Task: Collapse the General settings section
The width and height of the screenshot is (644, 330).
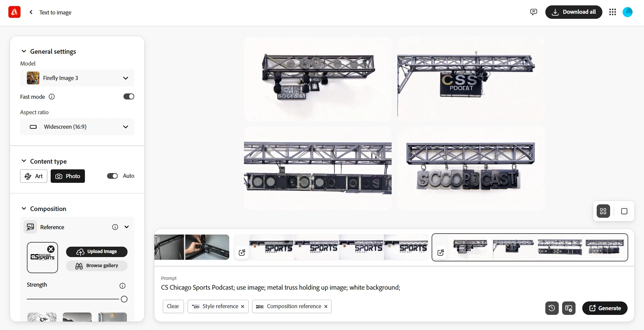Action: pyautogui.click(x=24, y=51)
